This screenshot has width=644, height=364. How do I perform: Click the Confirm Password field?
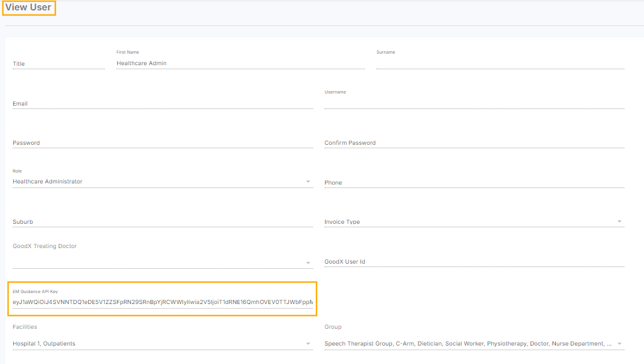(474, 143)
